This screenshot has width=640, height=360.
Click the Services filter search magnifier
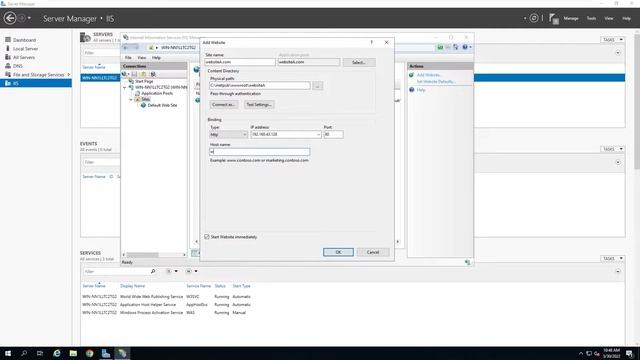click(153, 271)
